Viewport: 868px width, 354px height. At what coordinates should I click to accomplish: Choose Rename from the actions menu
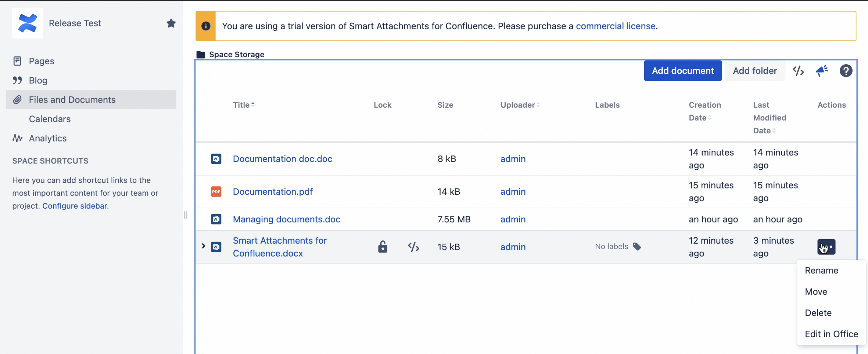point(821,271)
